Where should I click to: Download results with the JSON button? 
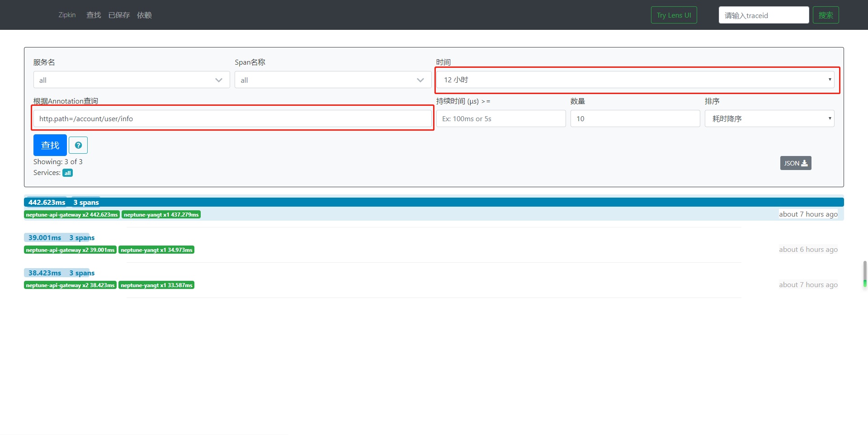point(795,163)
